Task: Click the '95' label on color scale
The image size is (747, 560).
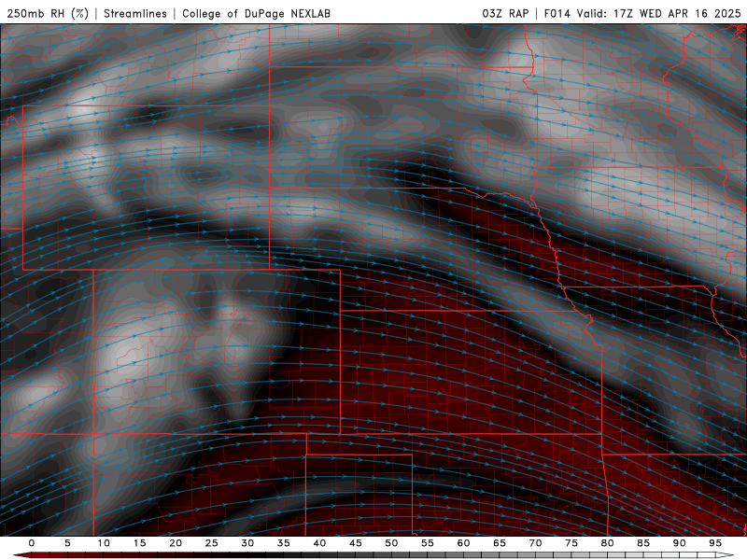Action: [x=715, y=543]
